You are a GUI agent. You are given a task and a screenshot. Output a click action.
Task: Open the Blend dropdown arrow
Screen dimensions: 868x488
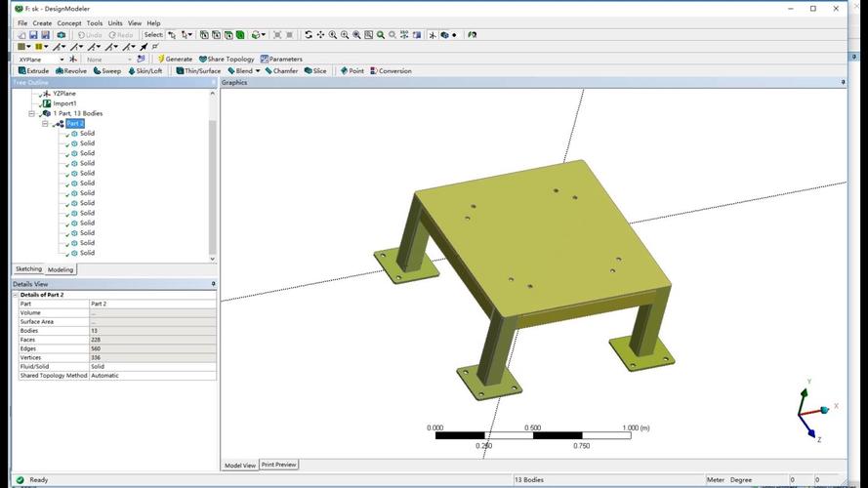[258, 71]
